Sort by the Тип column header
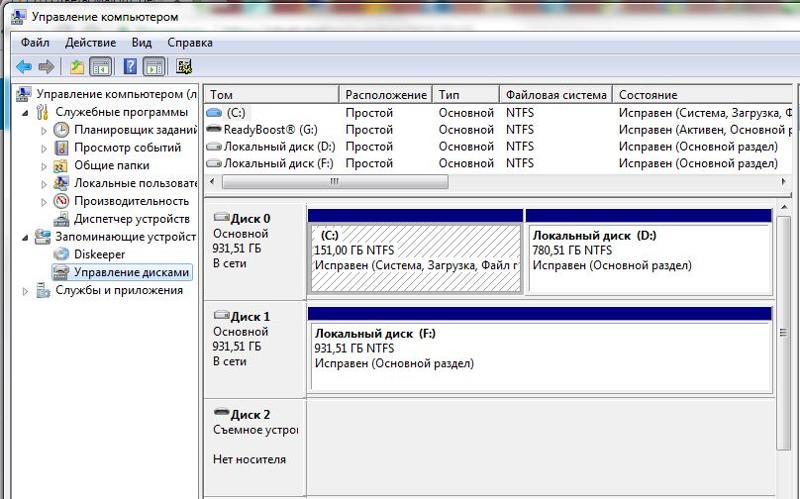The height and width of the screenshot is (499, 800). tap(466, 94)
